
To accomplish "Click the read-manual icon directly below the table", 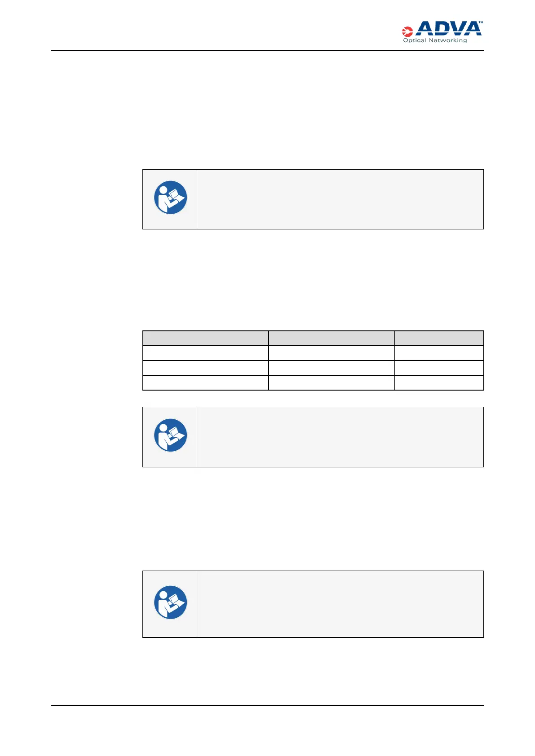I will click(170, 435).
